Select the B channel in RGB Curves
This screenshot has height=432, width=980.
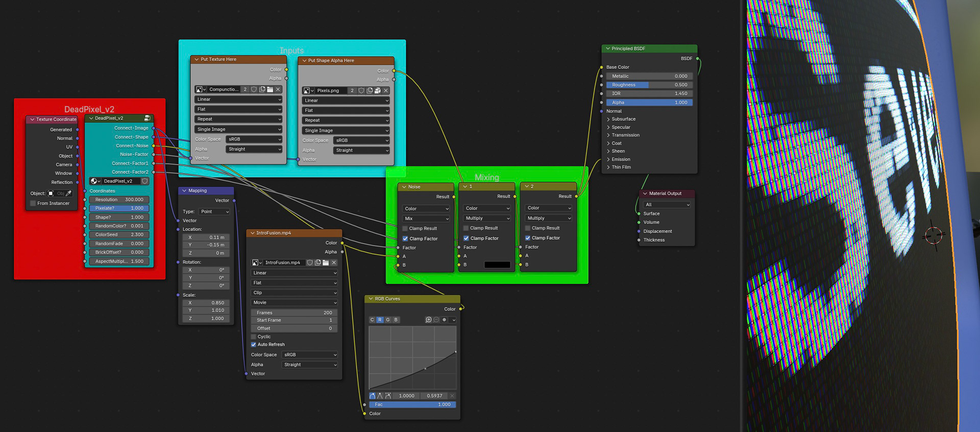click(396, 320)
